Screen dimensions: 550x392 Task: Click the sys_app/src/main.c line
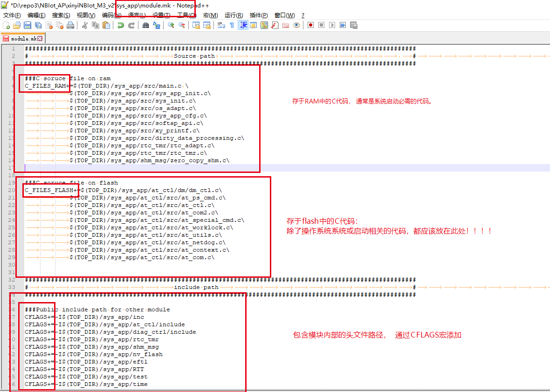pos(107,86)
